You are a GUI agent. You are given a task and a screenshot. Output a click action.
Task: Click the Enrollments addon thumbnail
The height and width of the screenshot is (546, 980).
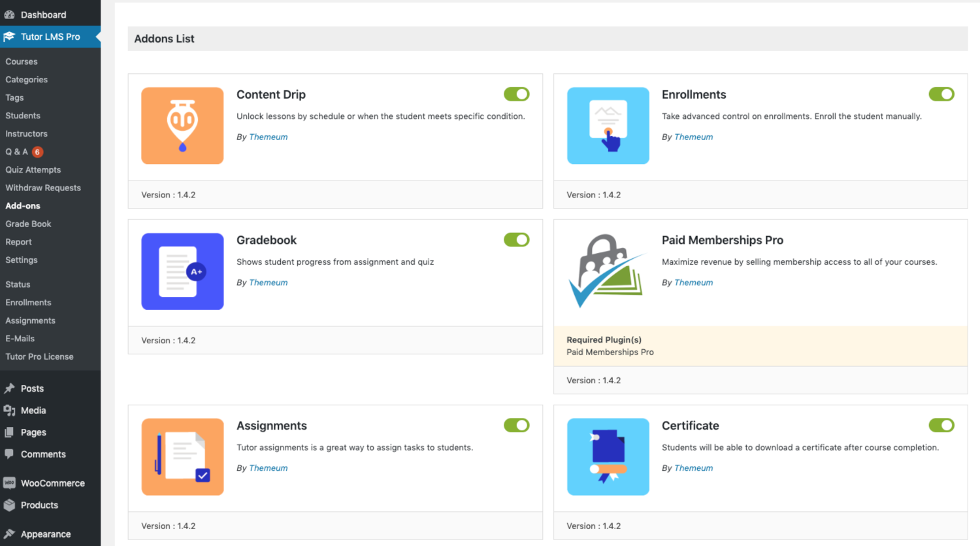click(608, 126)
